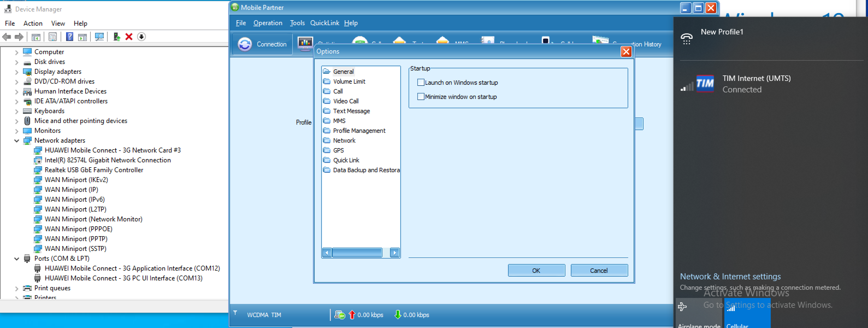
Task: Close the Options dialog with red X
Action: click(626, 52)
